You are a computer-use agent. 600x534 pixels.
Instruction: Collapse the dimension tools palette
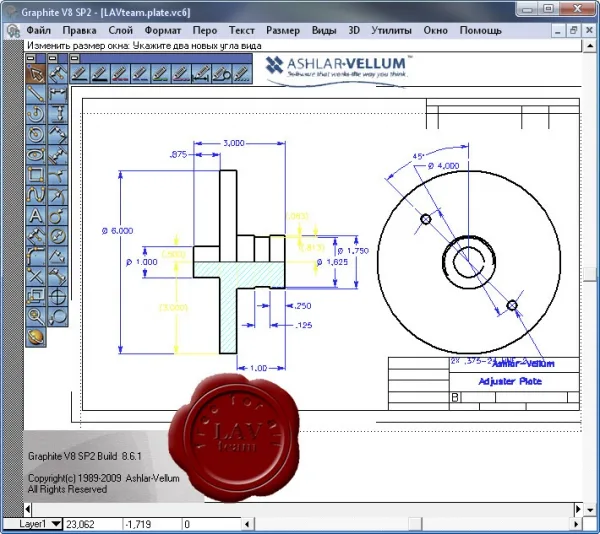point(53,58)
